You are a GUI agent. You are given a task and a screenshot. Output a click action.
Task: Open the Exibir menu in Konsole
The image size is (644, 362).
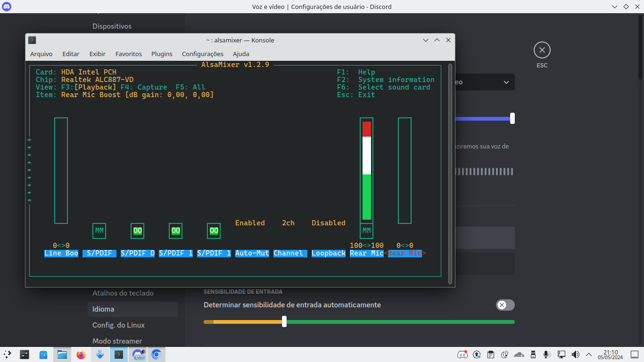[x=98, y=54]
